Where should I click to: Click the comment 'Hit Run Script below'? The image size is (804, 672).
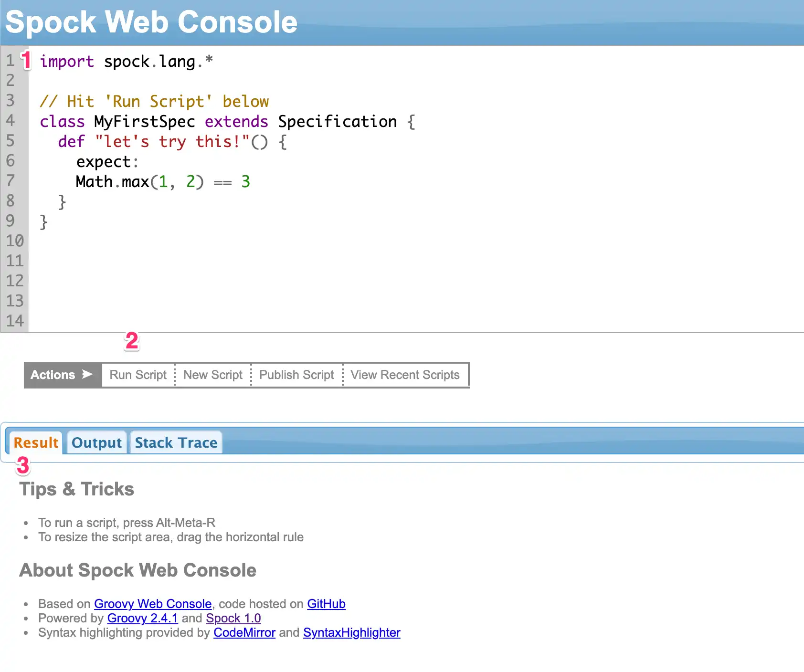pyautogui.click(x=154, y=101)
